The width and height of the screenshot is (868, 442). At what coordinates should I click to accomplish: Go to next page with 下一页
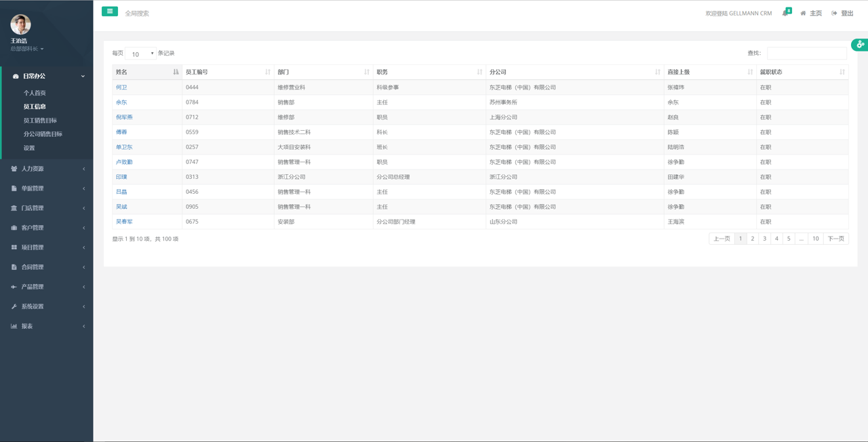click(835, 239)
